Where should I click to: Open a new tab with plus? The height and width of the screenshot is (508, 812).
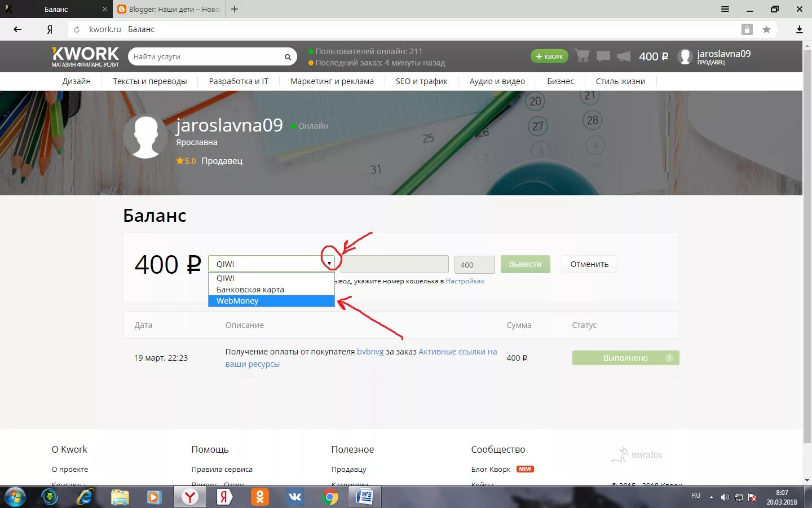[x=235, y=9]
